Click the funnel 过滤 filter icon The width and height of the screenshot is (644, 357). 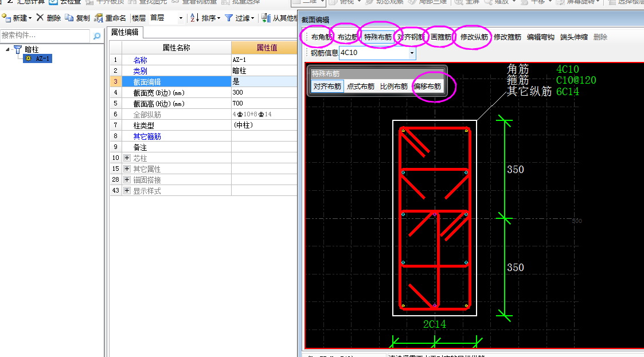click(229, 18)
